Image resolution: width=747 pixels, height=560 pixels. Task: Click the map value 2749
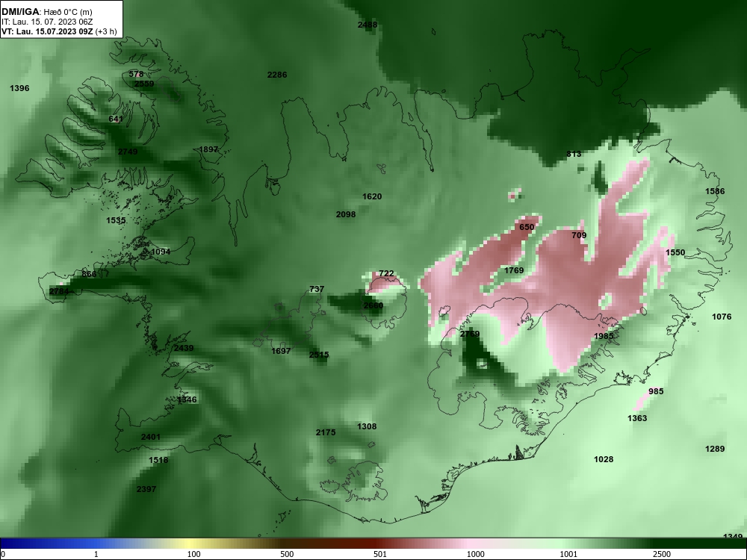(x=128, y=152)
